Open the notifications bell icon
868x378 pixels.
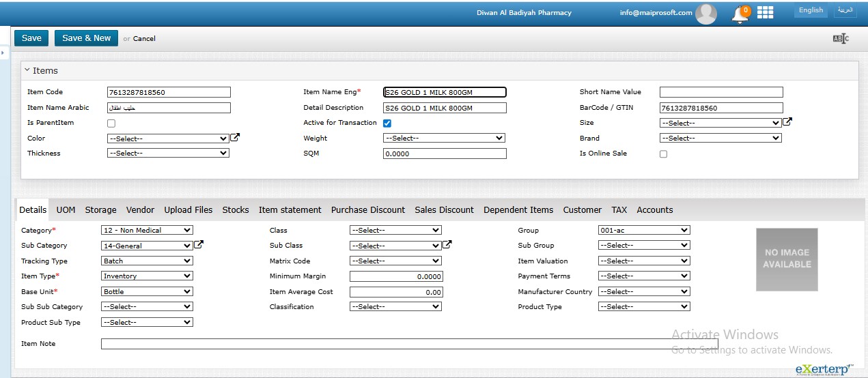pos(740,14)
